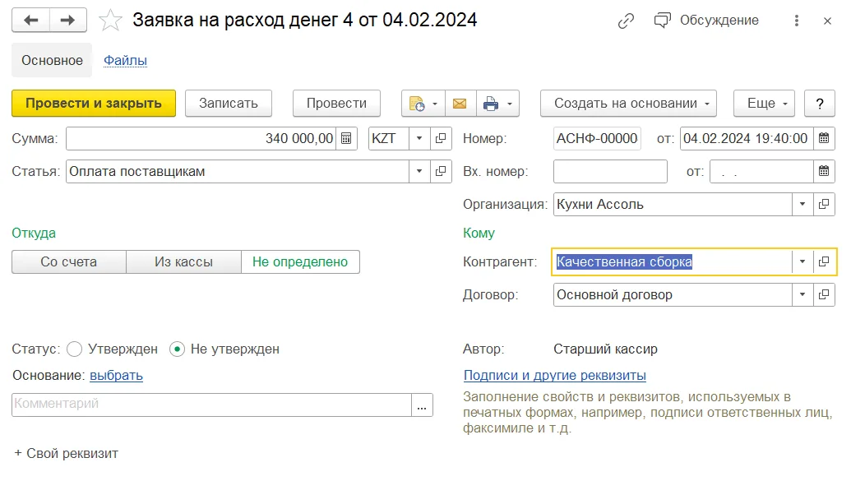This screenshot has height=504, width=851.
Task: Set status to Утвержден radio button
Action: click(74, 349)
